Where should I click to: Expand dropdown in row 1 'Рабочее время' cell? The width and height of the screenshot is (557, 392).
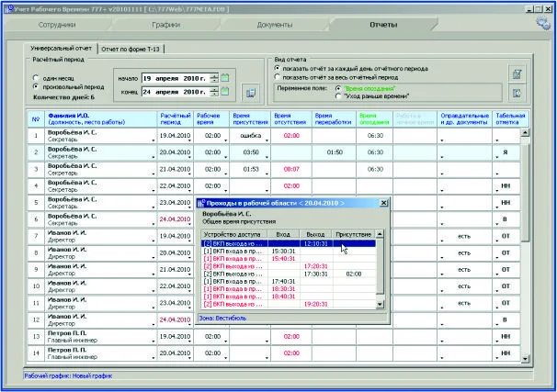224,140
